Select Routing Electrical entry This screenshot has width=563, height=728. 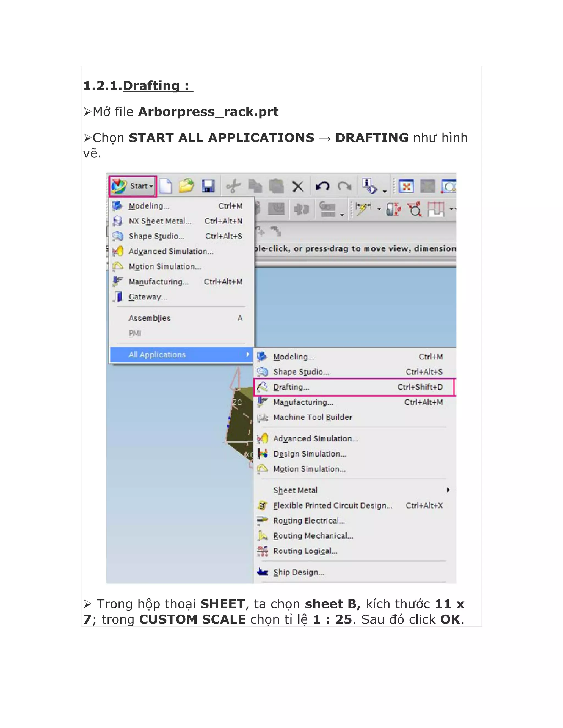tap(355, 521)
